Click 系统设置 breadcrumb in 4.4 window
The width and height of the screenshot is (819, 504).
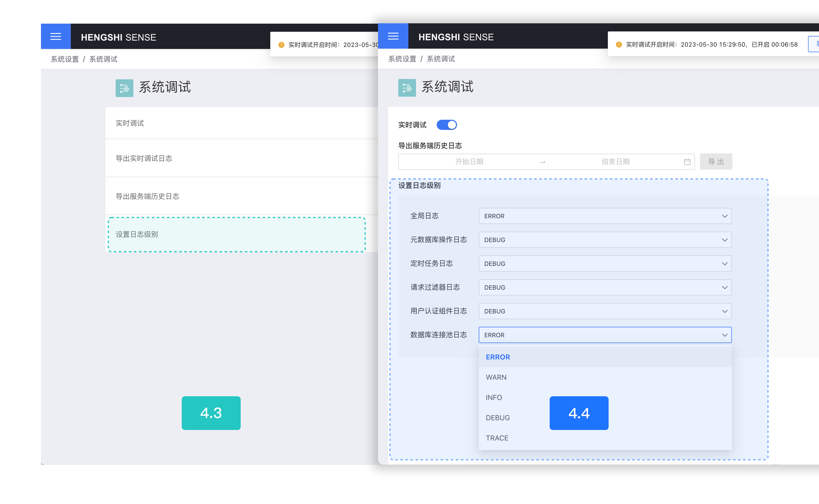click(402, 59)
